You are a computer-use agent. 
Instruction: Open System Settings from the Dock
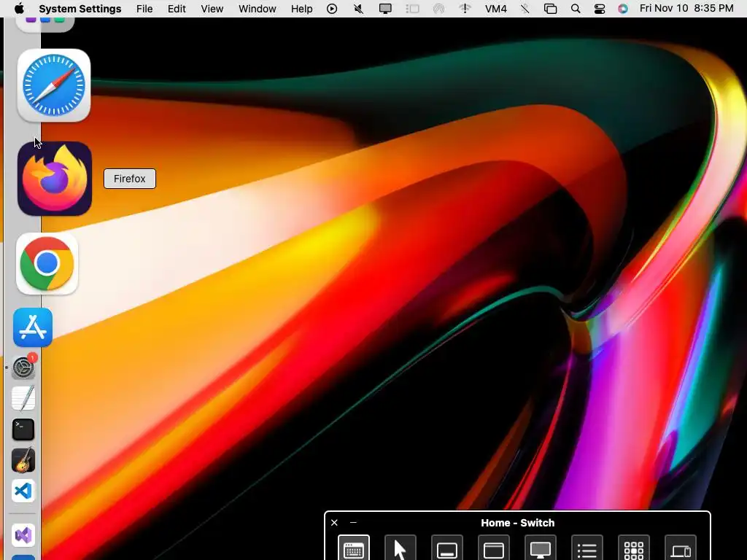coord(23,367)
